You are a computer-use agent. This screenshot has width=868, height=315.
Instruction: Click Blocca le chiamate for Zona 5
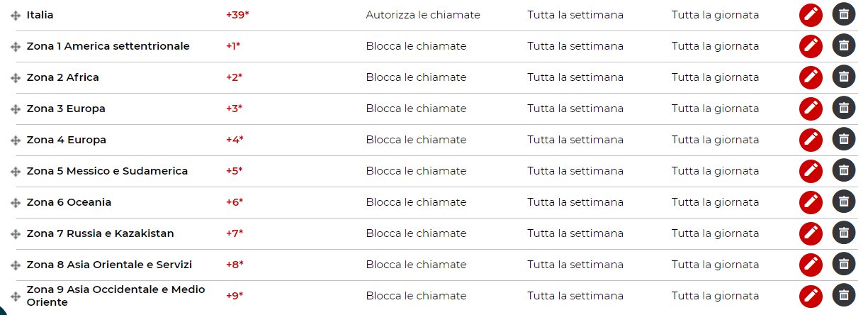click(416, 171)
